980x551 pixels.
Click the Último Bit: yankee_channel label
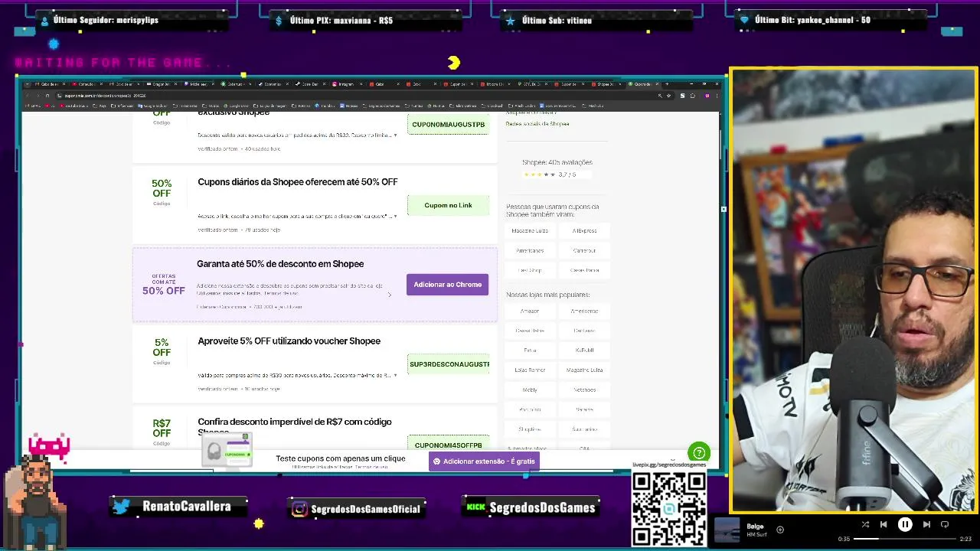click(812, 20)
